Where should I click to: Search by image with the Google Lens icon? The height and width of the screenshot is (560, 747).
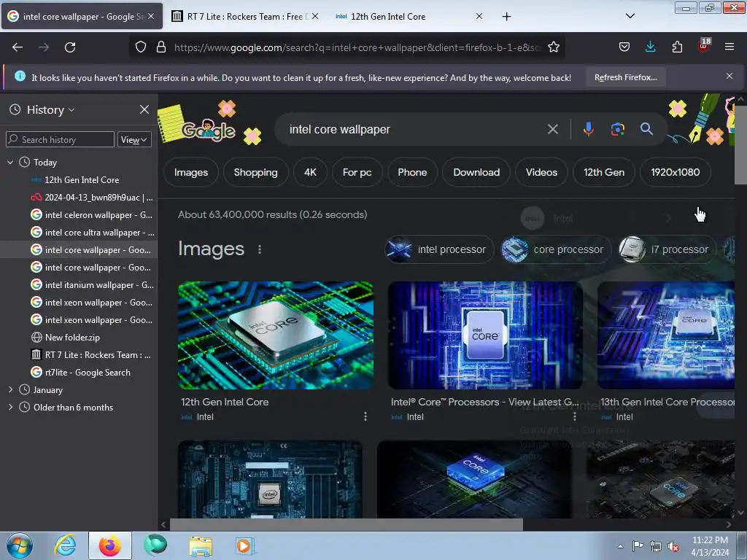[617, 129]
